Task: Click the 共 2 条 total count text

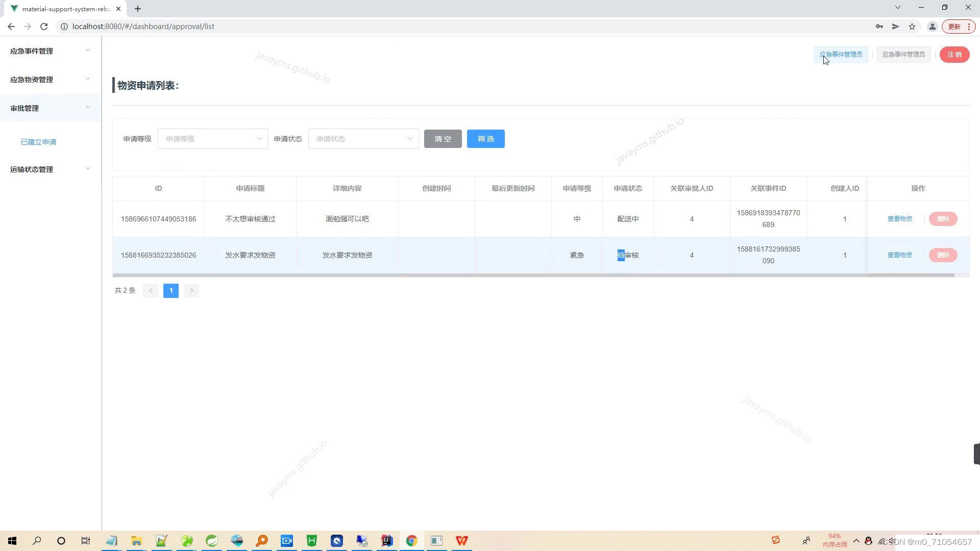Action: 125,290
